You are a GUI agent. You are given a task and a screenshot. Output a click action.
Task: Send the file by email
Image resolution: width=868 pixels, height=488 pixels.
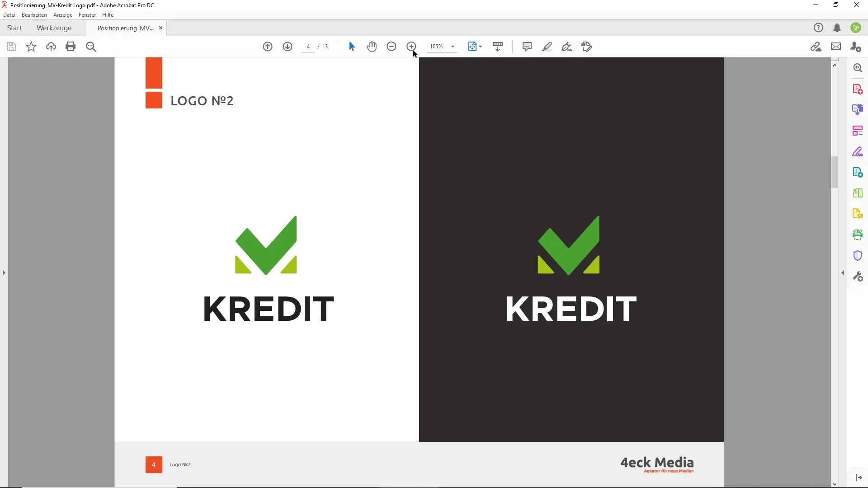click(836, 47)
